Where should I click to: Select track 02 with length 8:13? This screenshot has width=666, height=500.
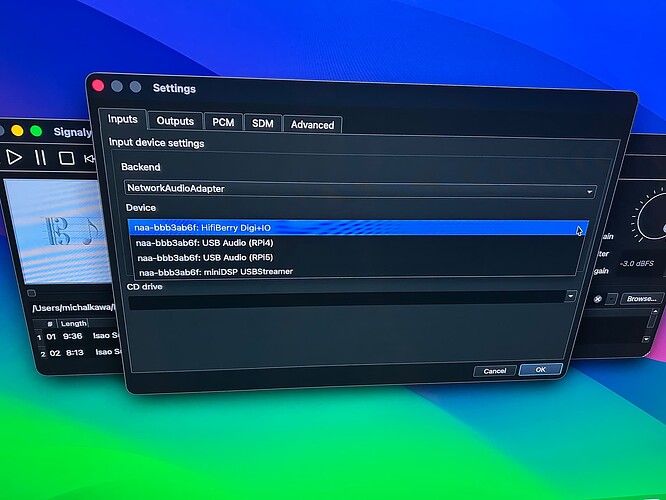[x=81, y=353]
